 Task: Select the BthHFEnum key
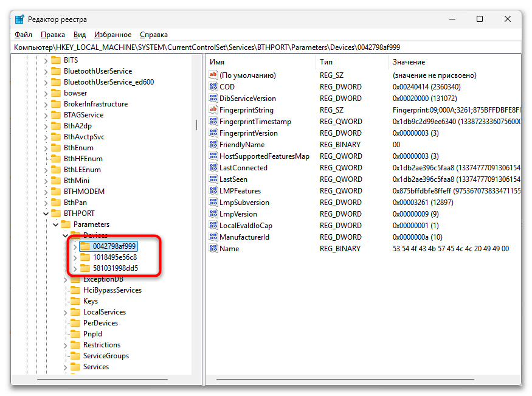click(83, 159)
